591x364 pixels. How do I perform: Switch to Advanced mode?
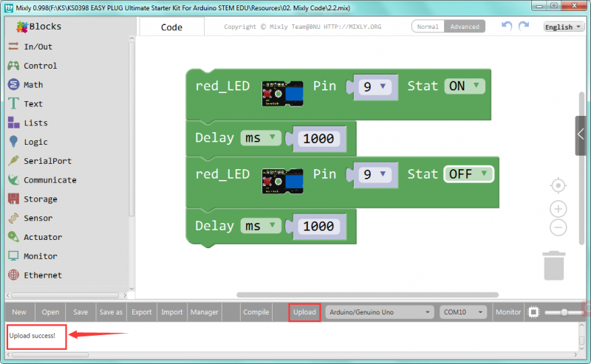(464, 27)
